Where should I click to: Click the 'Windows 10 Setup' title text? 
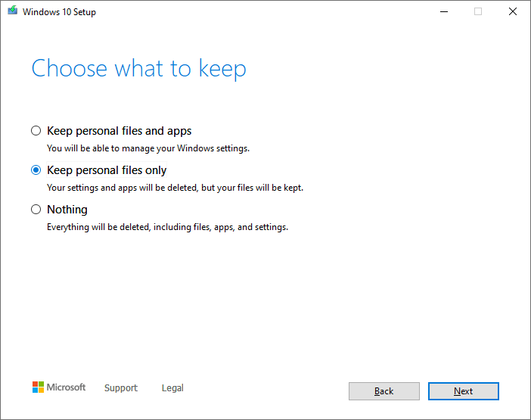point(59,12)
